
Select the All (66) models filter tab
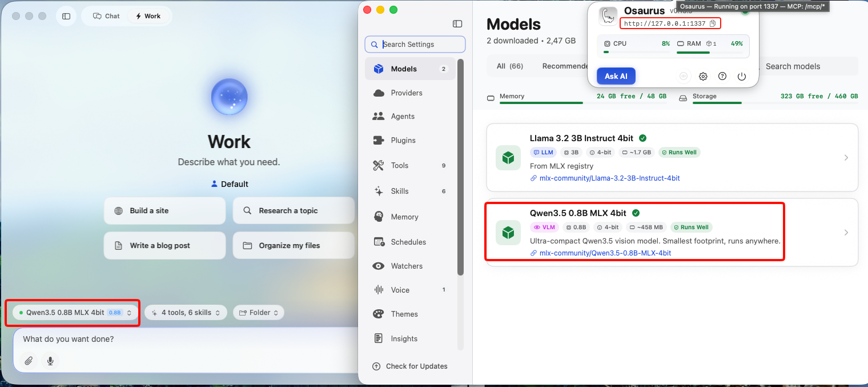click(510, 66)
